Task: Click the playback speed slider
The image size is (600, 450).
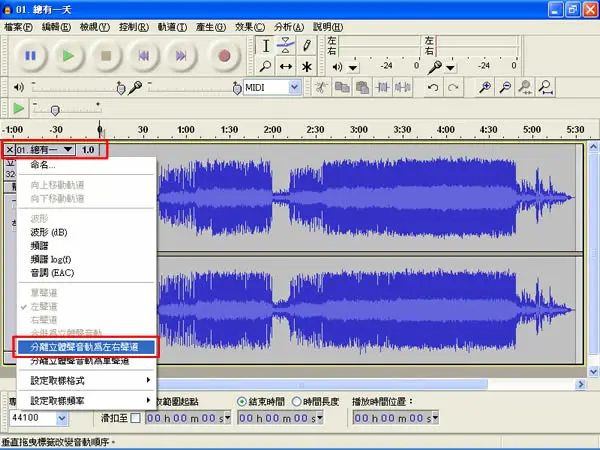Action: click(67, 109)
